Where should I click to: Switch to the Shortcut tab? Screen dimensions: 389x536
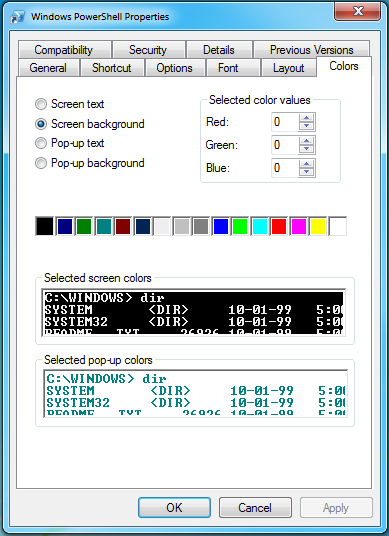click(x=112, y=68)
